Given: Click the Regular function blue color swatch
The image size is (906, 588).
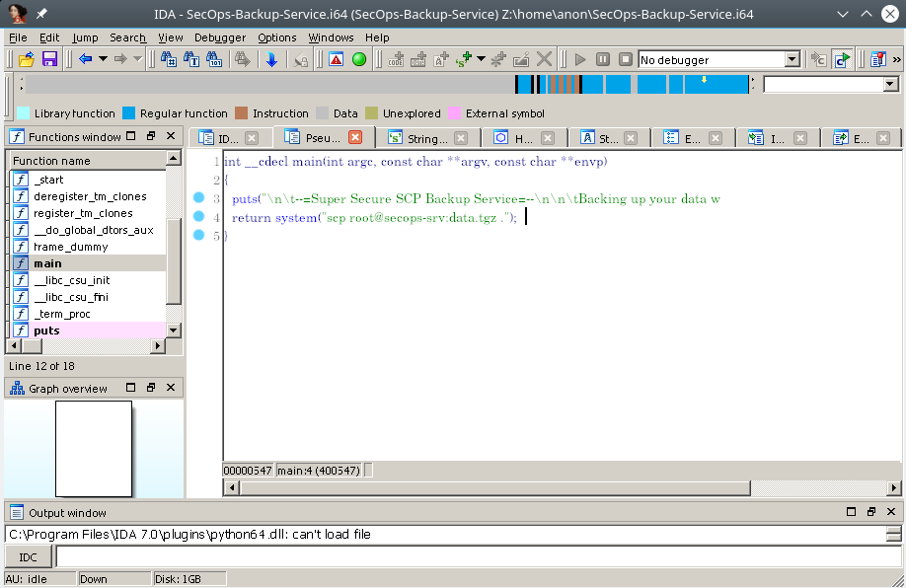Looking at the screenshot, I should (128, 113).
